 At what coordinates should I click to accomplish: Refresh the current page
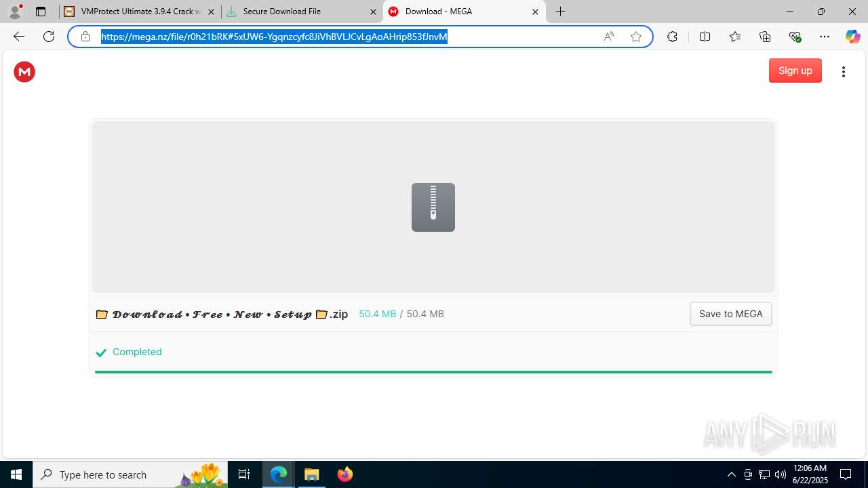[x=49, y=37]
